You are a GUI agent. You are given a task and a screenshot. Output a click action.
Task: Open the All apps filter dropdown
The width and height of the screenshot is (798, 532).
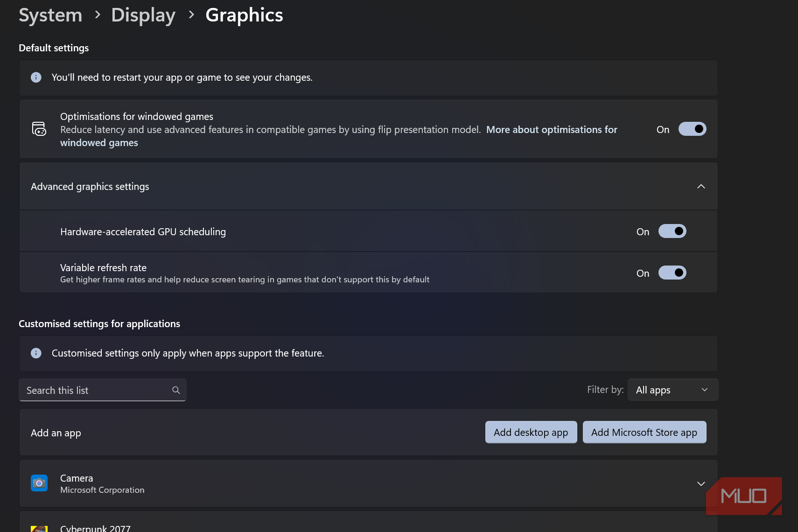click(673, 390)
